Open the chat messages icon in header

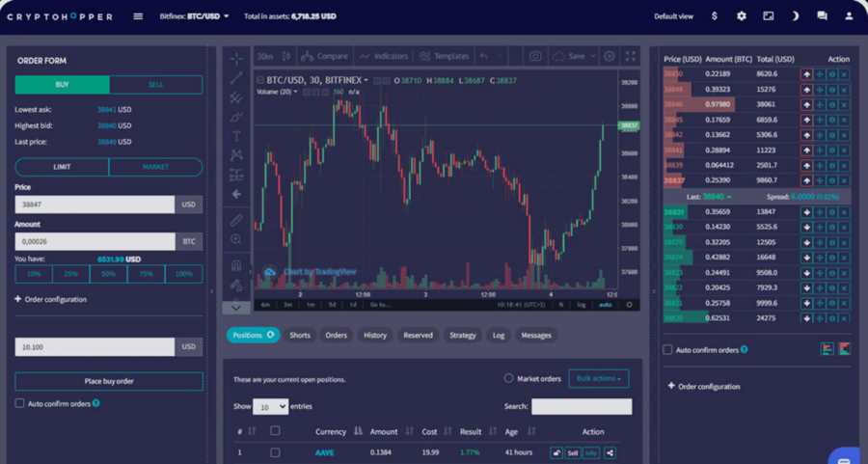point(822,16)
